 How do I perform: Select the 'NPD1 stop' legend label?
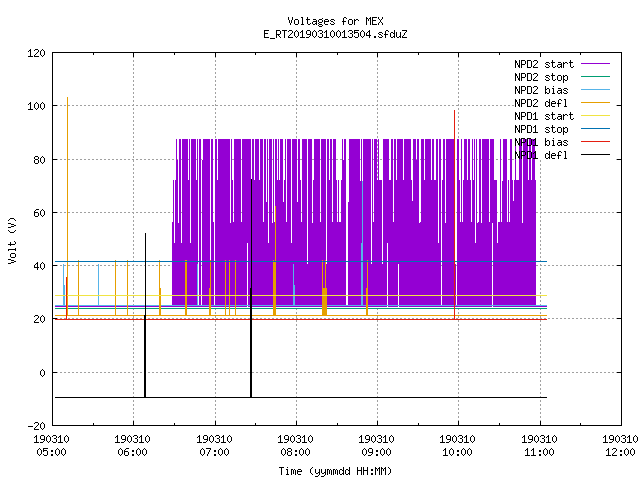pyautogui.click(x=541, y=129)
